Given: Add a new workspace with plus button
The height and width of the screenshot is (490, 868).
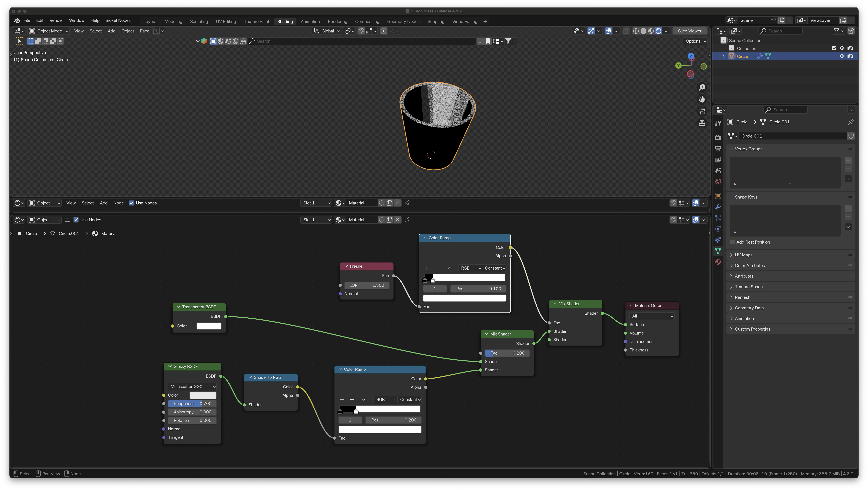Looking at the screenshot, I should (485, 22).
